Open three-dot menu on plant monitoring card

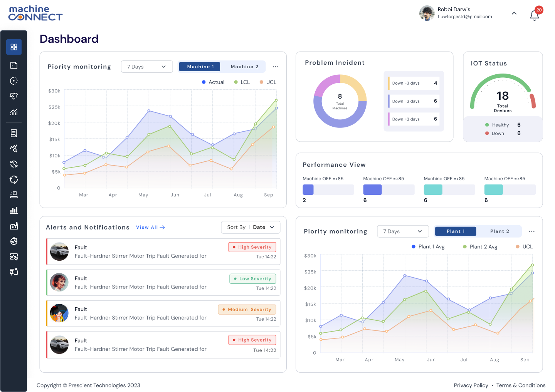[531, 231]
